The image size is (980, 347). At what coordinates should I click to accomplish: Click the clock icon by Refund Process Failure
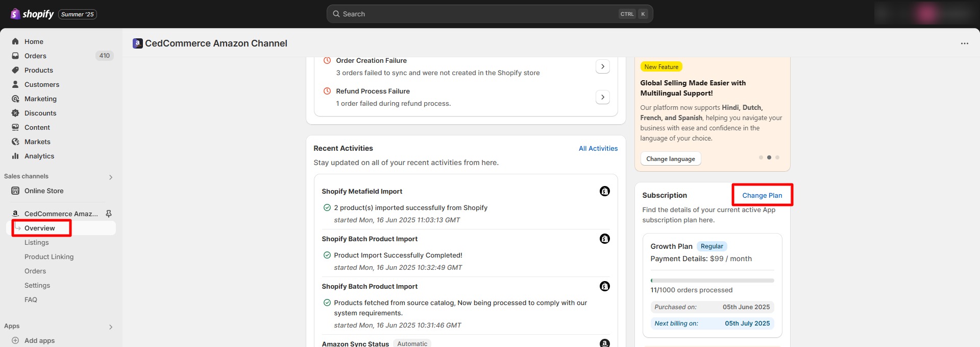point(327,91)
